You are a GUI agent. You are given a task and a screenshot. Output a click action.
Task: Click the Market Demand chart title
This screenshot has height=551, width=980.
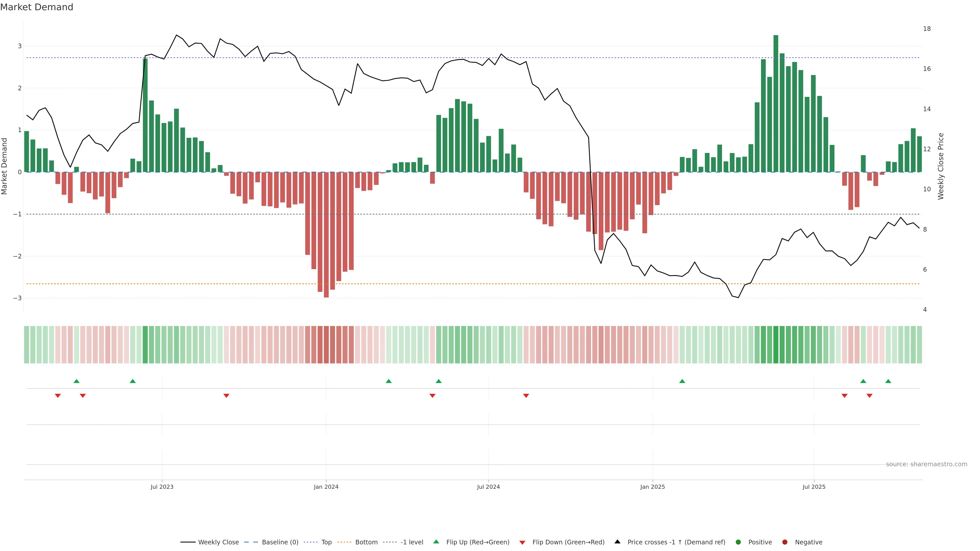click(36, 7)
